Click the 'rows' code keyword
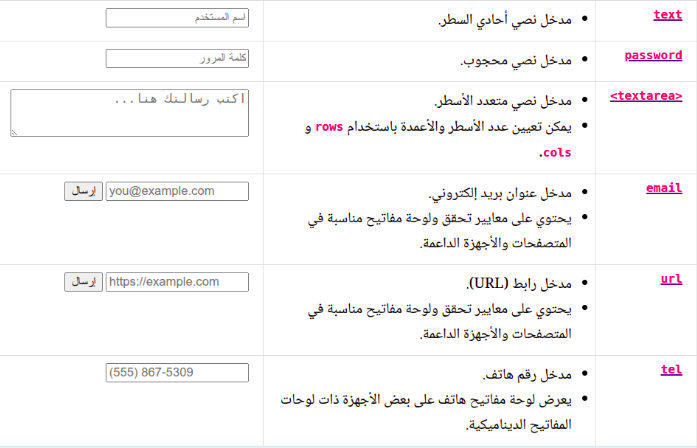The width and height of the screenshot is (697, 448). point(330,128)
